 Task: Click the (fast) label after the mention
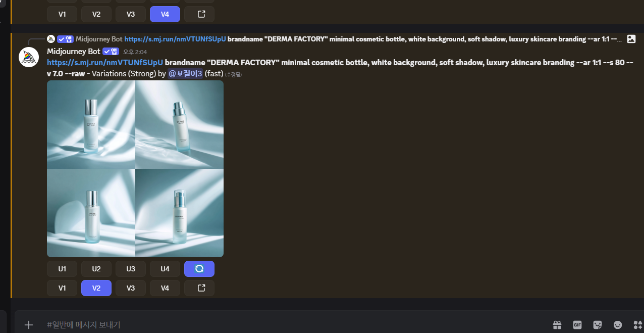[x=214, y=74]
